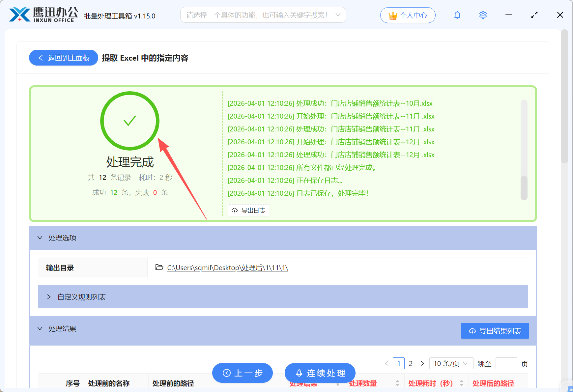573x392 pixels.
Task: Click the 导出结果列表 export icon button
Action: coord(472,331)
